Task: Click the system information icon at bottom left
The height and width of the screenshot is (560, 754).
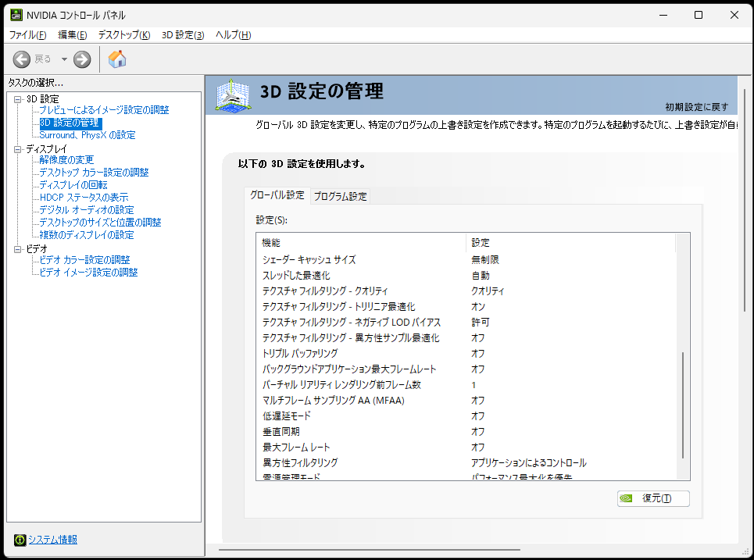Action: [x=20, y=540]
